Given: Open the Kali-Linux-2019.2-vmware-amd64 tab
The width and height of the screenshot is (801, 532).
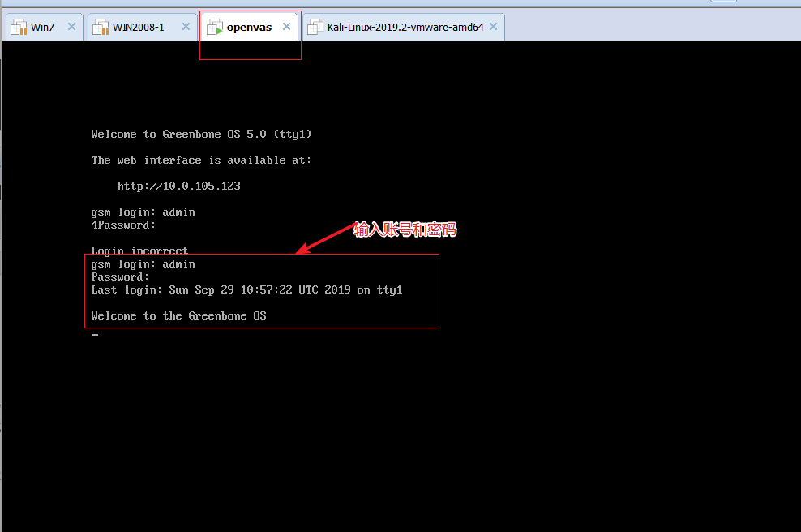Looking at the screenshot, I should point(405,27).
